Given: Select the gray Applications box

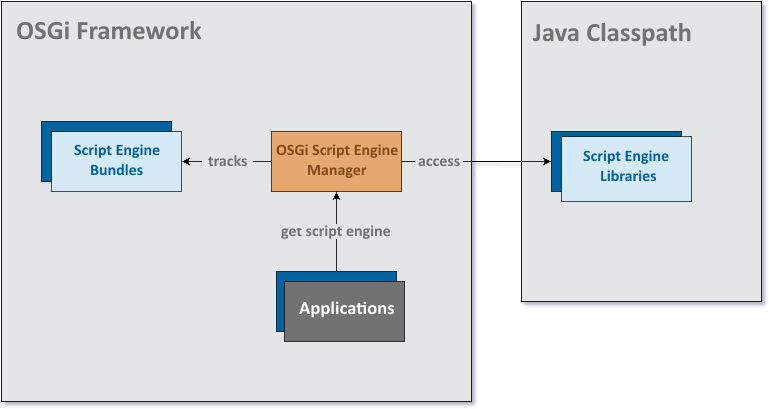Looking at the screenshot, I should click(346, 310).
